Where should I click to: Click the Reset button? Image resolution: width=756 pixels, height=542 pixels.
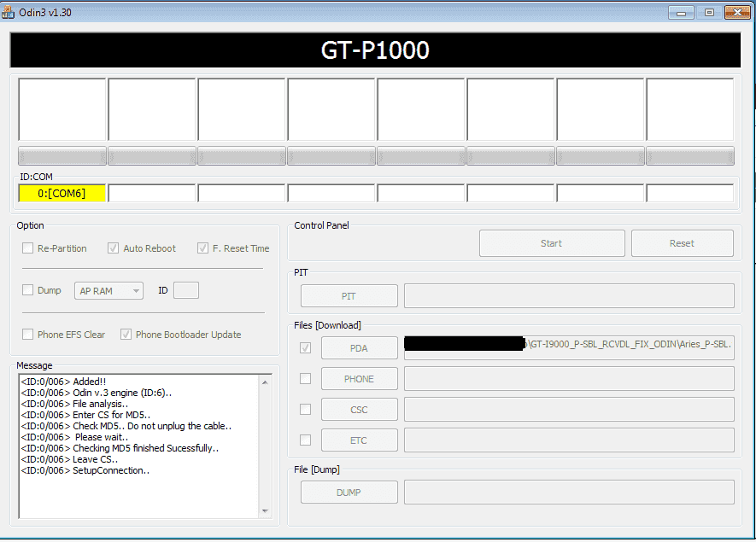click(x=683, y=243)
